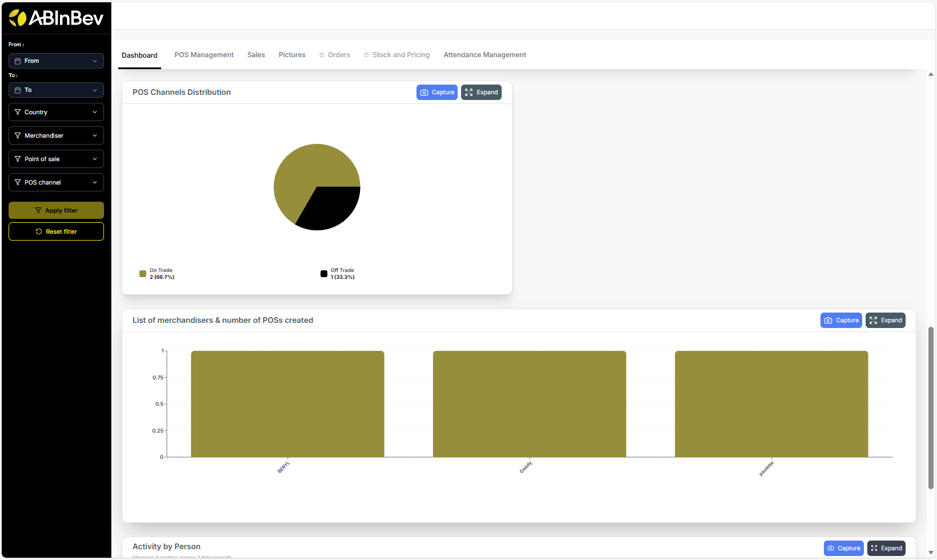Click the filter funnel icon in Apply filter button
Viewport: 937px width, 560px height.
click(x=39, y=210)
